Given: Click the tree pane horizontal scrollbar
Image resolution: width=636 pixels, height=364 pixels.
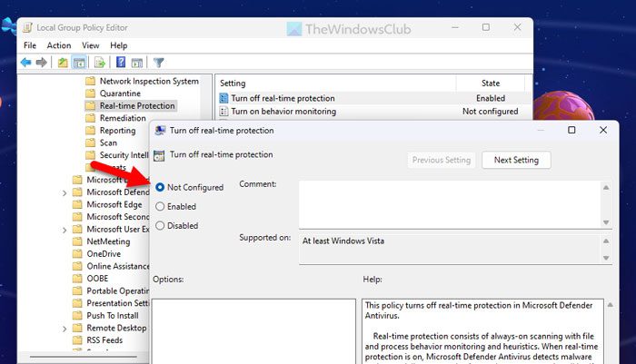Looking at the screenshot, I should click(x=84, y=357).
